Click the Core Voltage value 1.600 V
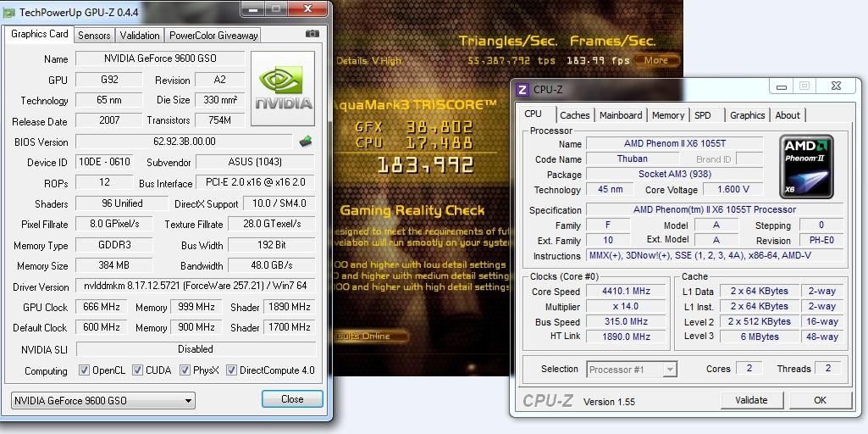The height and width of the screenshot is (434, 868). 733,189
